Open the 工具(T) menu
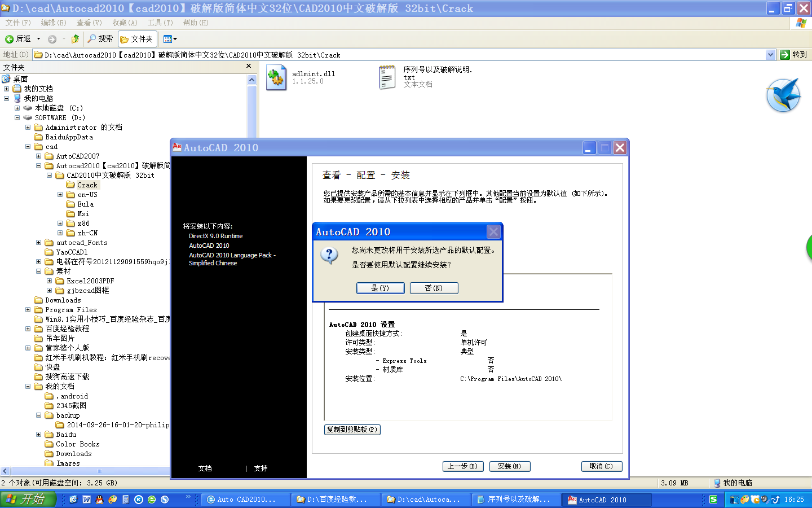 (160, 23)
